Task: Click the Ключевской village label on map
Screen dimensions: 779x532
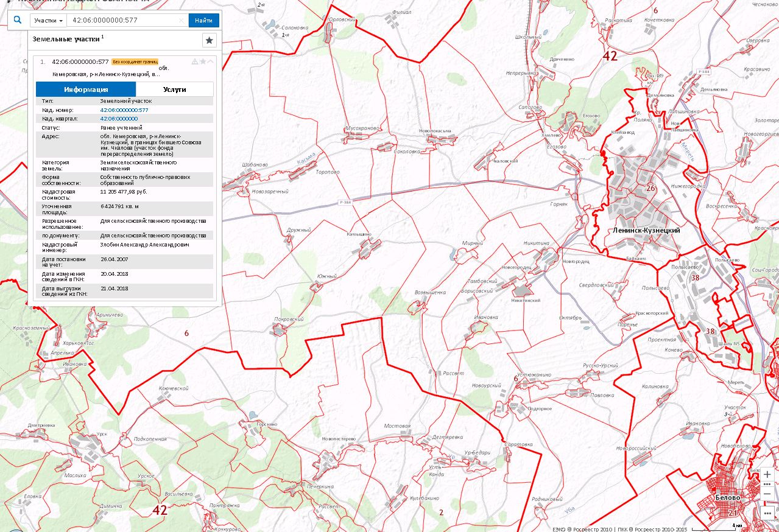Action: [173, 388]
